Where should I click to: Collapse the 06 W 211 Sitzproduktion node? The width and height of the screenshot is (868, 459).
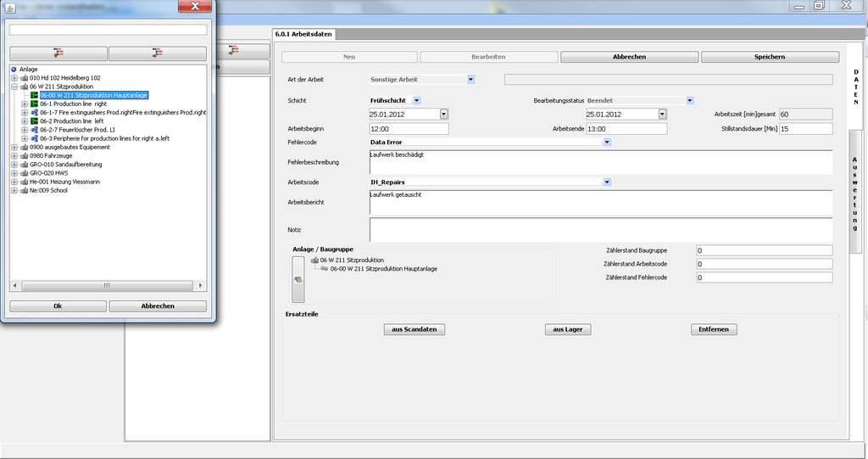[x=14, y=87]
